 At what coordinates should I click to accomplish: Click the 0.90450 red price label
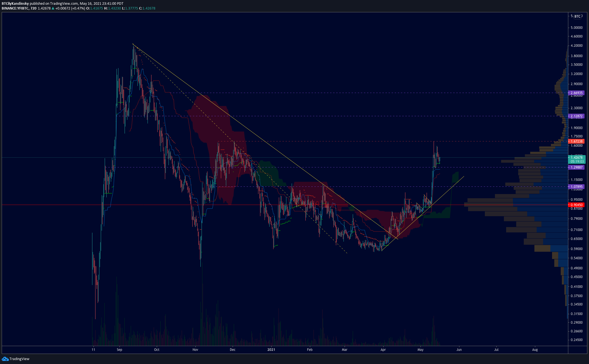coord(576,205)
